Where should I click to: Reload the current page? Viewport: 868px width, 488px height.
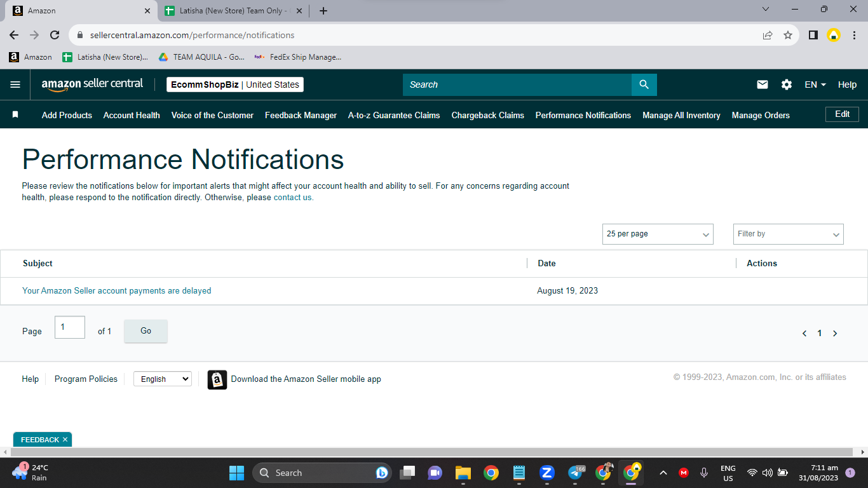click(55, 36)
